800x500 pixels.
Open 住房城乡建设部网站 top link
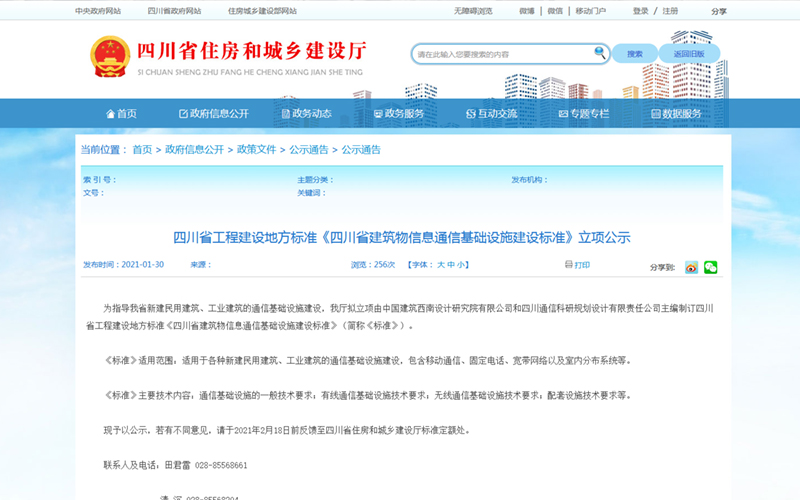[262, 11]
